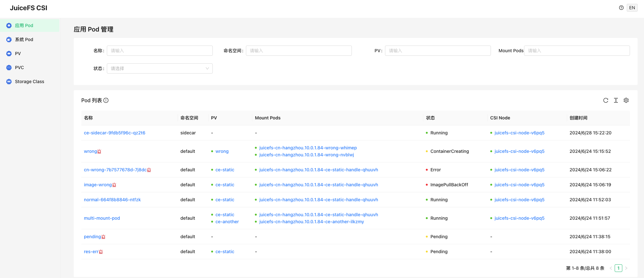Screen dimensions: 644x278
Task: Focus the Mount Pods input field
Action: click(577, 51)
